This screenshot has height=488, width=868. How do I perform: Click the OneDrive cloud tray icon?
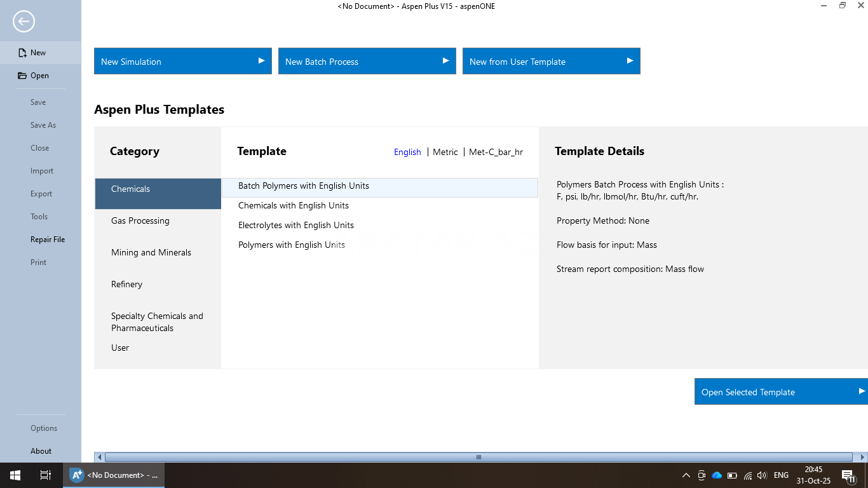717,475
